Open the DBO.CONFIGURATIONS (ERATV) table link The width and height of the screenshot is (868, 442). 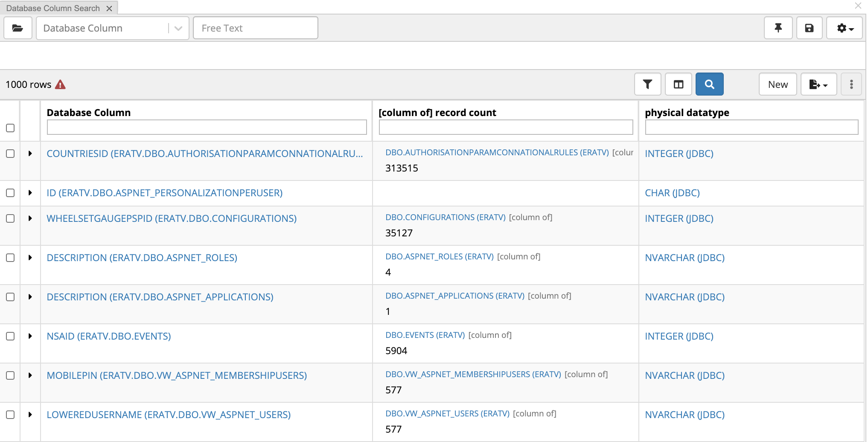click(446, 217)
